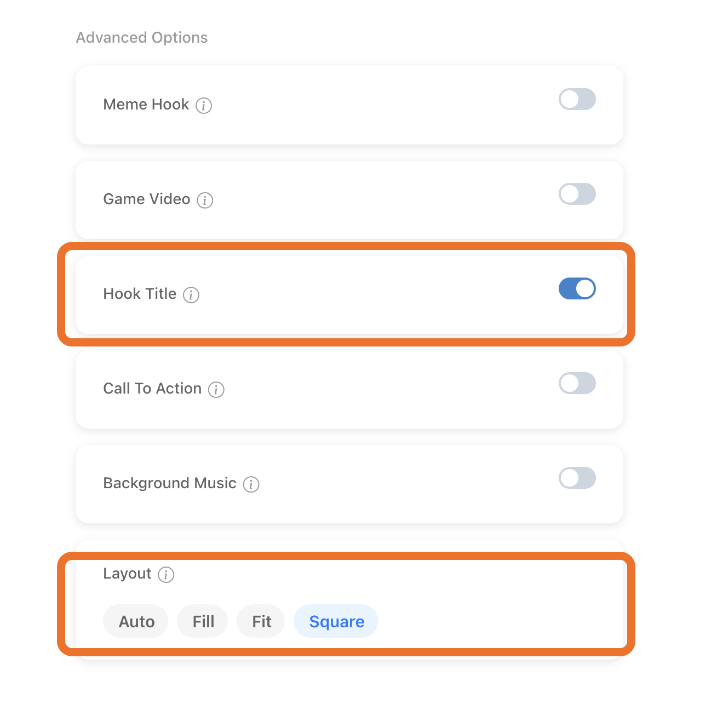723x728 pixels.
Task: Click the Background Music info icon
Action: click(251, 484)
